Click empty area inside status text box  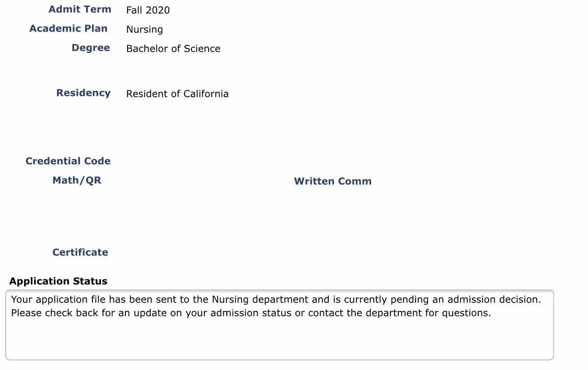click(x=280, y=340)
